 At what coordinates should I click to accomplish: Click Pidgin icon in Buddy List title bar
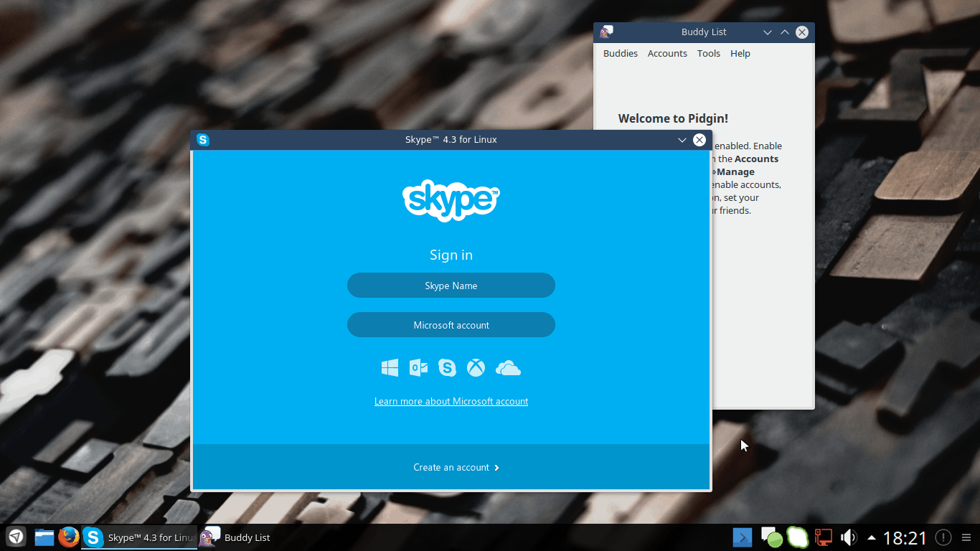click(x=606, y=32)
